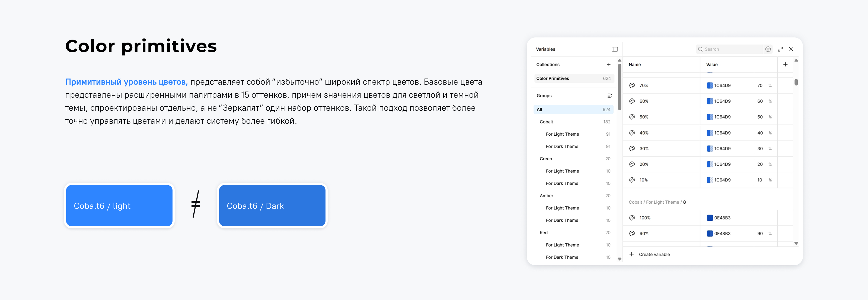This screenshot has height=300, width=868.
Task: Edit the opacity value 50 in 50% row
Action: [760, 117]
